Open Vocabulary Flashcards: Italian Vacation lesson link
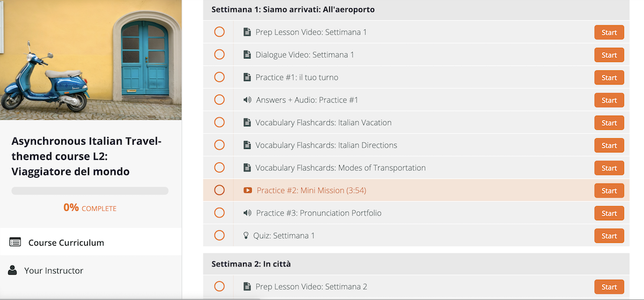This screenshot has width=644, height=300. click(x=323, y=123)
